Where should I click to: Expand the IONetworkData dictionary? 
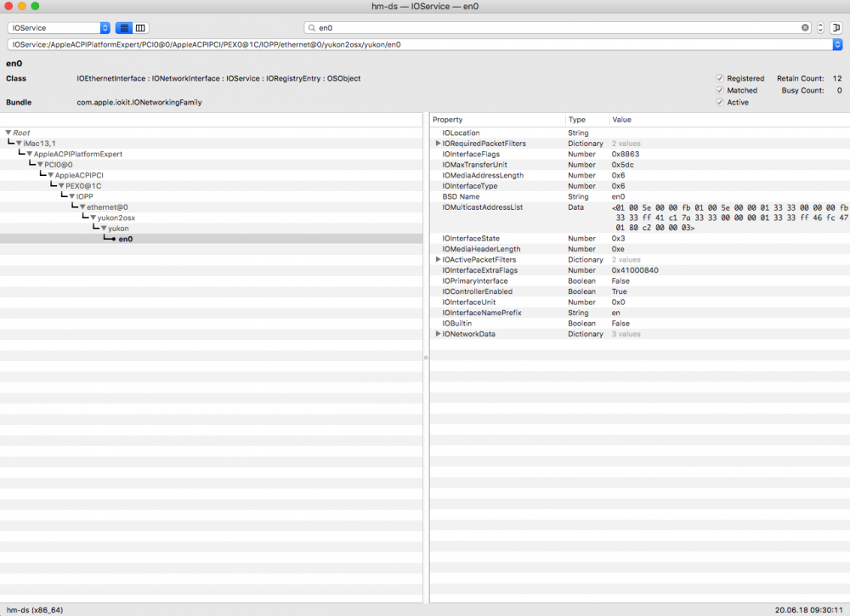pyautogui.click(x=438, y=334)
